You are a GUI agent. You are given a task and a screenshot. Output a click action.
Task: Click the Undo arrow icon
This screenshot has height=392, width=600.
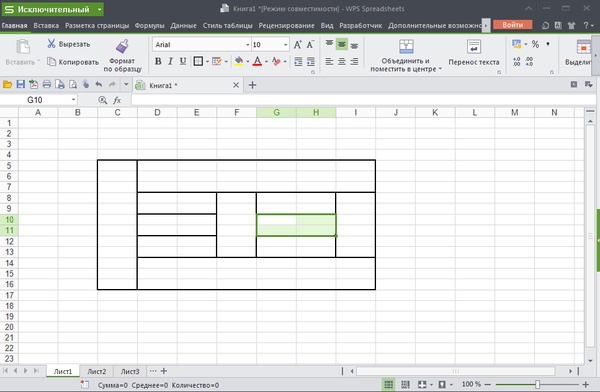(99, 85)
